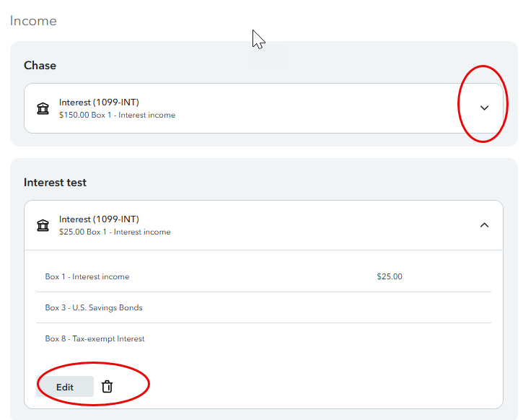Viewport: 523px width, 420px height.
Task: Click Interest (1099-INT) title under Interest test
Action: [99, 219]
